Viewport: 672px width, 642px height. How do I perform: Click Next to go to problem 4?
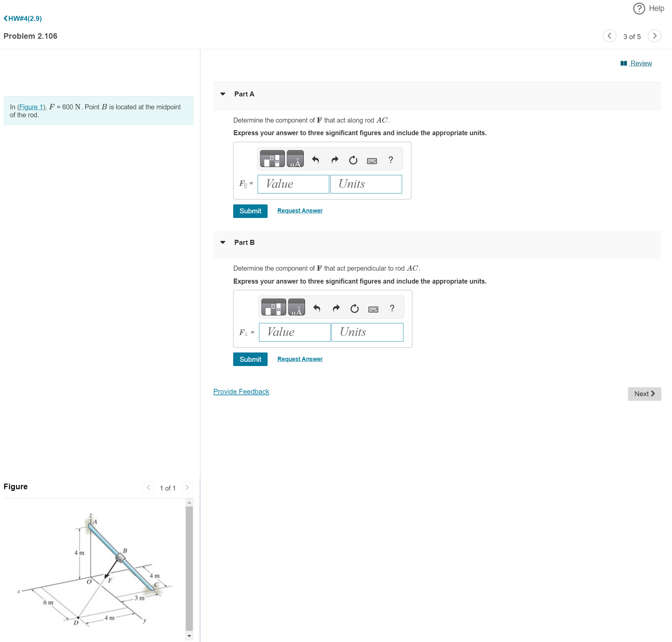coord(645,394)
